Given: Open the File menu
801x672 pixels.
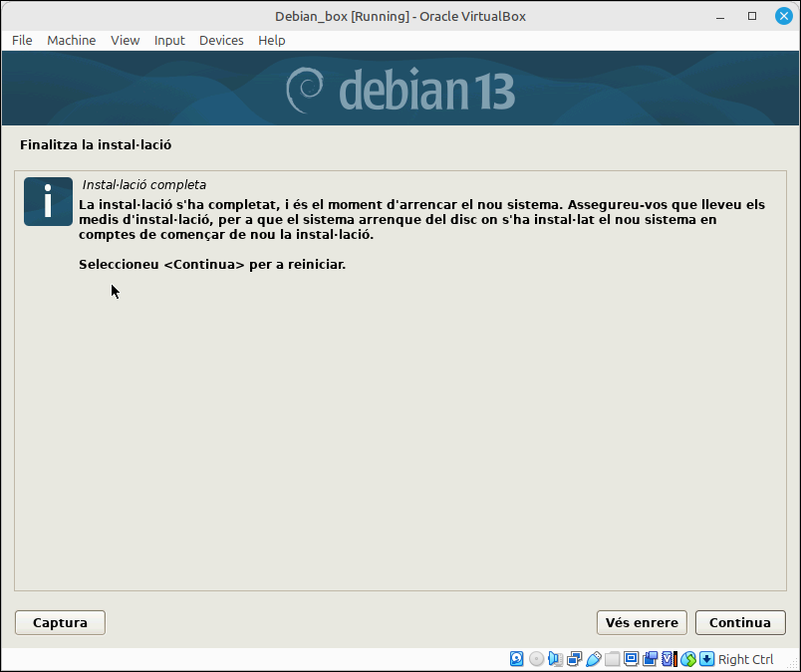Looking at the screenshot, I should 22,41.
